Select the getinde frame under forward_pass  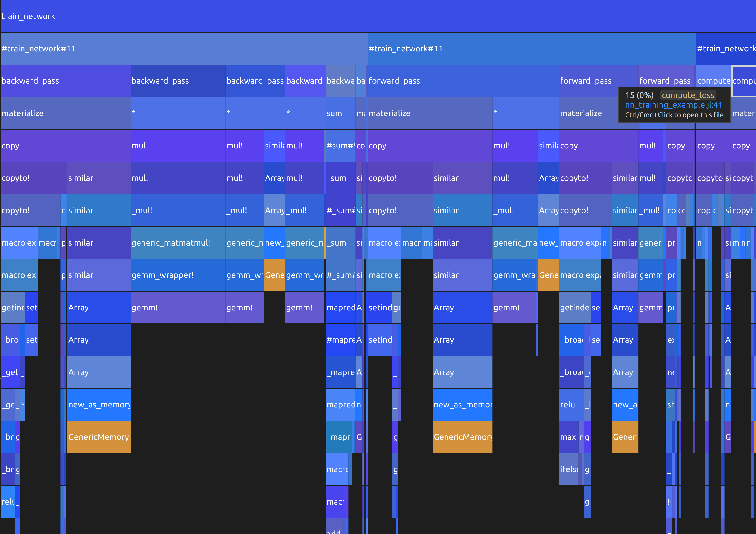(x=575, y=307)
